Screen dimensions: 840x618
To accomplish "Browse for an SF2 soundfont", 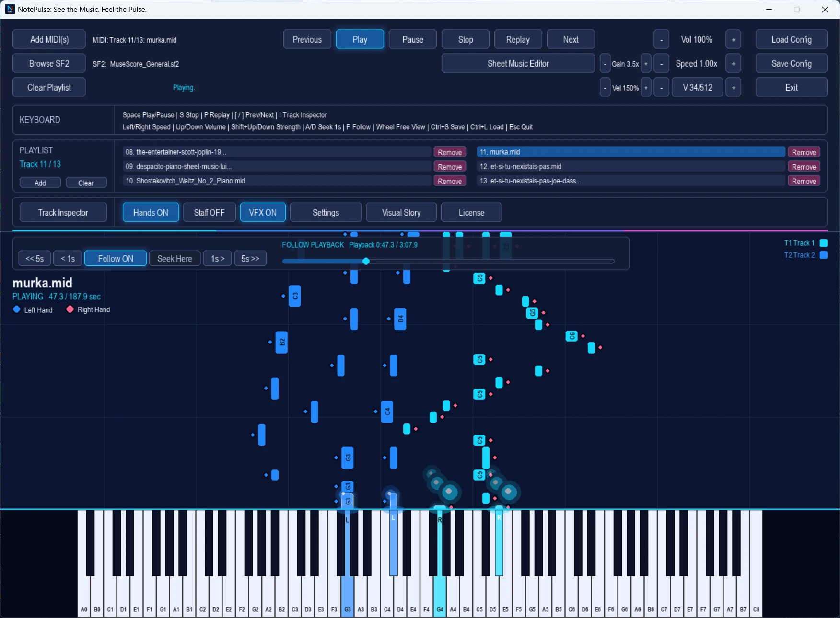I will coord(49,63).
